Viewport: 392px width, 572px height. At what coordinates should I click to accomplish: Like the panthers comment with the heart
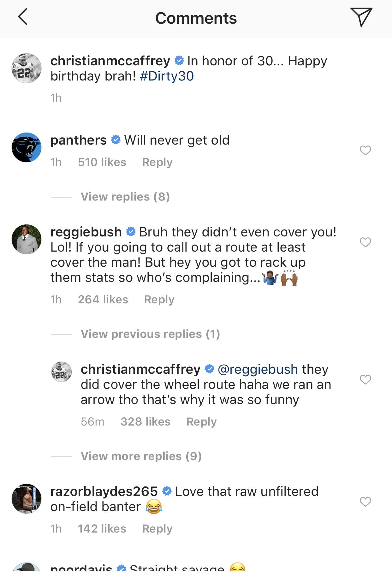click(365, 151)
